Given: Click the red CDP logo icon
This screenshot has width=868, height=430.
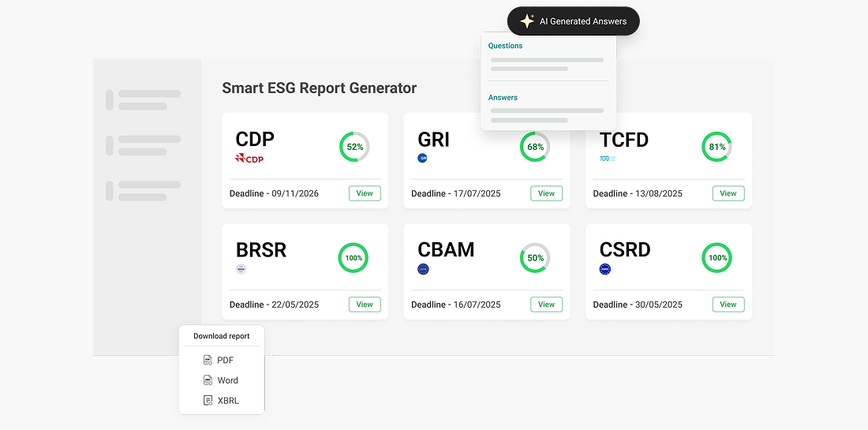Looking at the screenshot, I should point(249,159).
